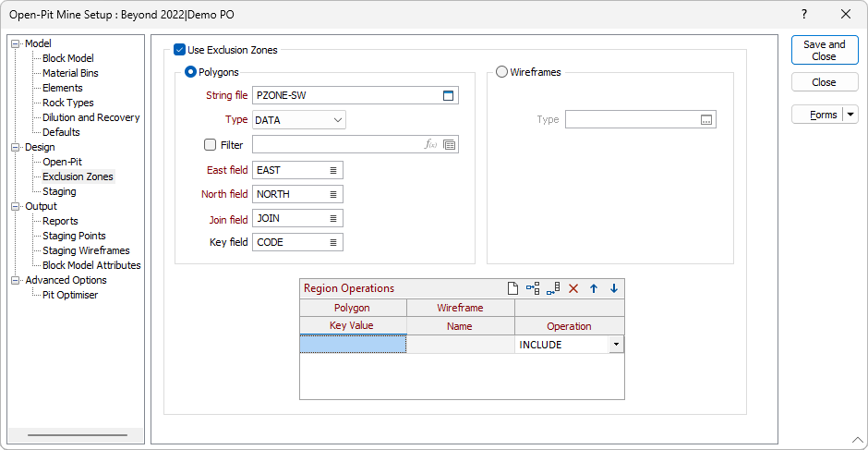Move row down with the down arrow
868x450 pixels.
pos(614,288)
